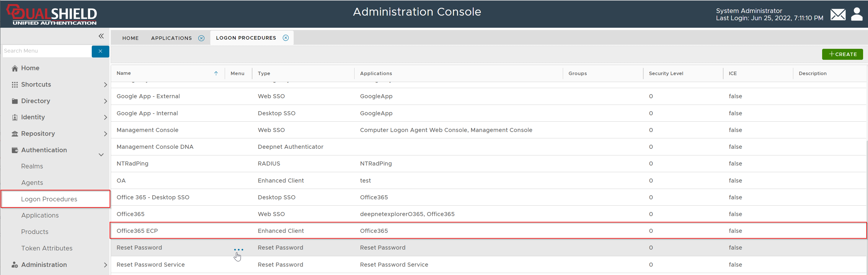The height and width of the screenshot is (275, 868).
Task: Toggle sort order arrow on Name column
Action: tap(216, 73)
